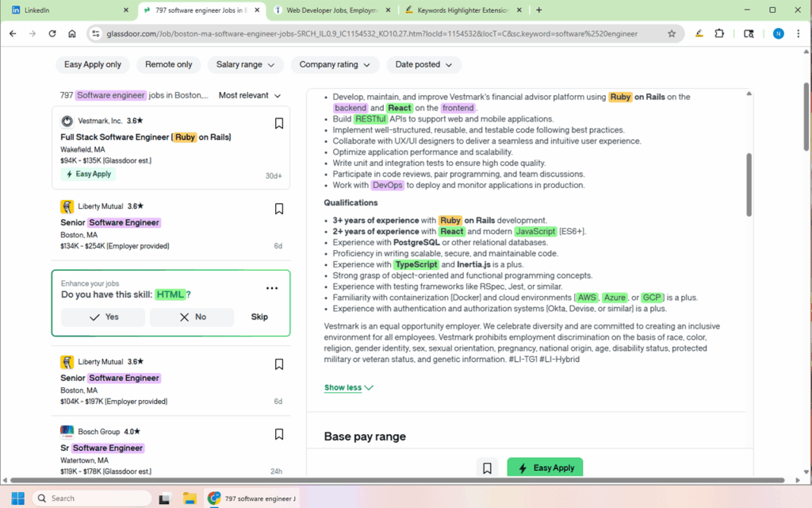The image size is (812, 508).
Task: Open Vestmark company logo
Action: 67,121
